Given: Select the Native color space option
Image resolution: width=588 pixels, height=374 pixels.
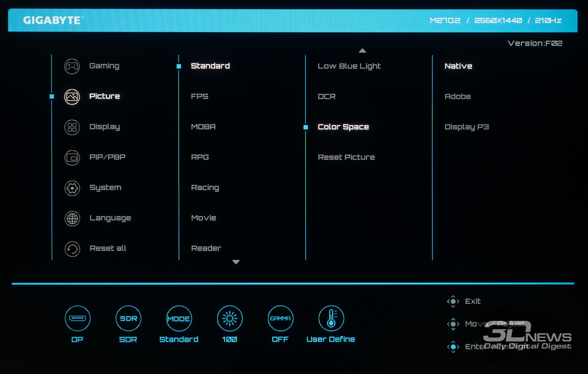Looking at the screenshot, I should (458, 66).
